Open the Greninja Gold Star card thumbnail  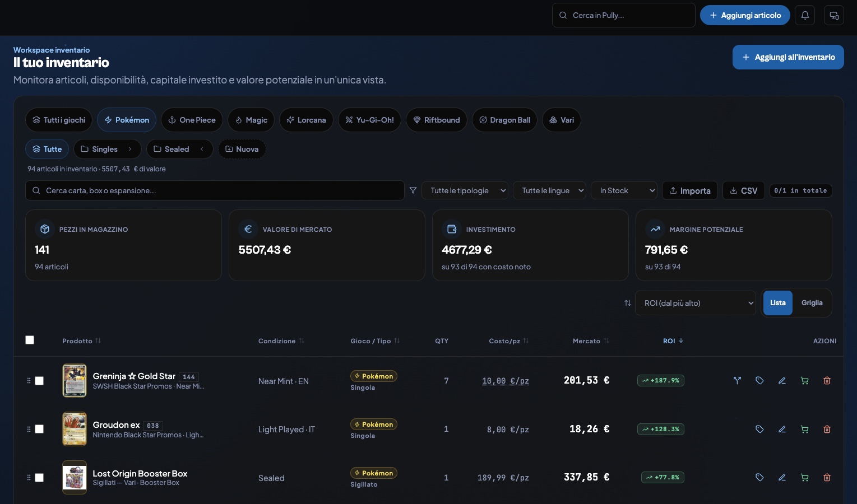75,381
